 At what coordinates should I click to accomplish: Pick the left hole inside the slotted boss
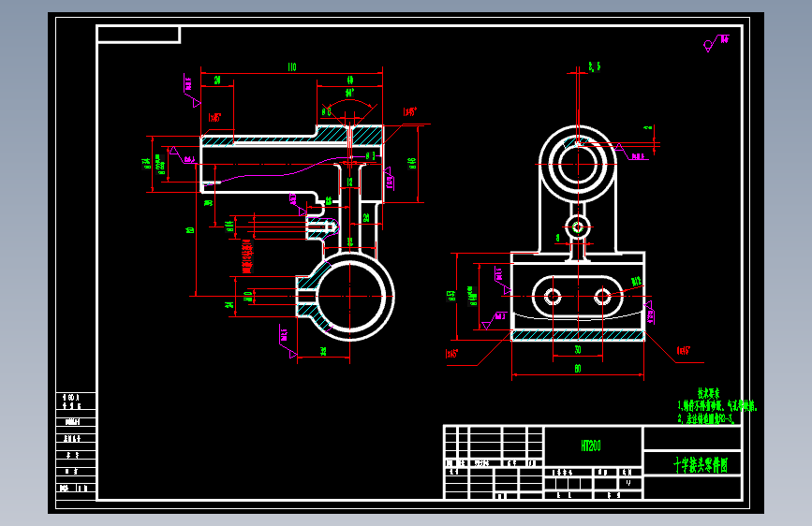[x=553, y=298]
